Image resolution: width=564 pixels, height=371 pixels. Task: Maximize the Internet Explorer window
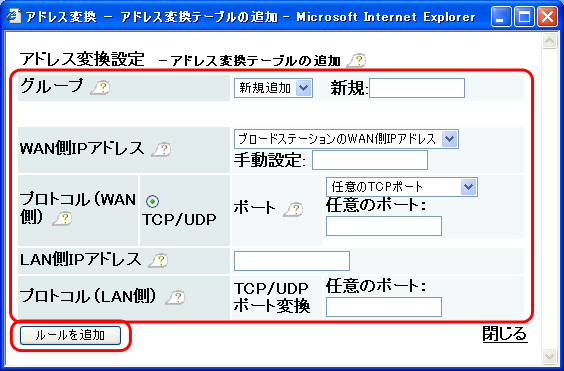524,17
